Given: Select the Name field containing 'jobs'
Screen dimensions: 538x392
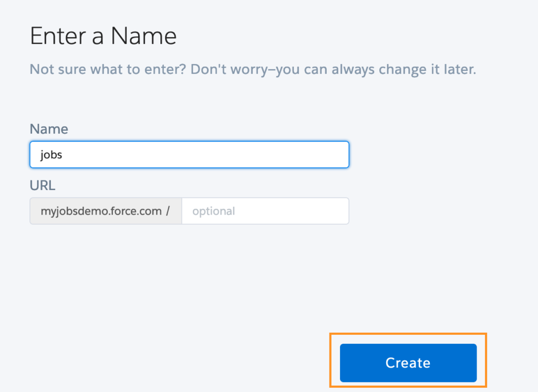Looking at the screenshot, I should tap(189, 154).
